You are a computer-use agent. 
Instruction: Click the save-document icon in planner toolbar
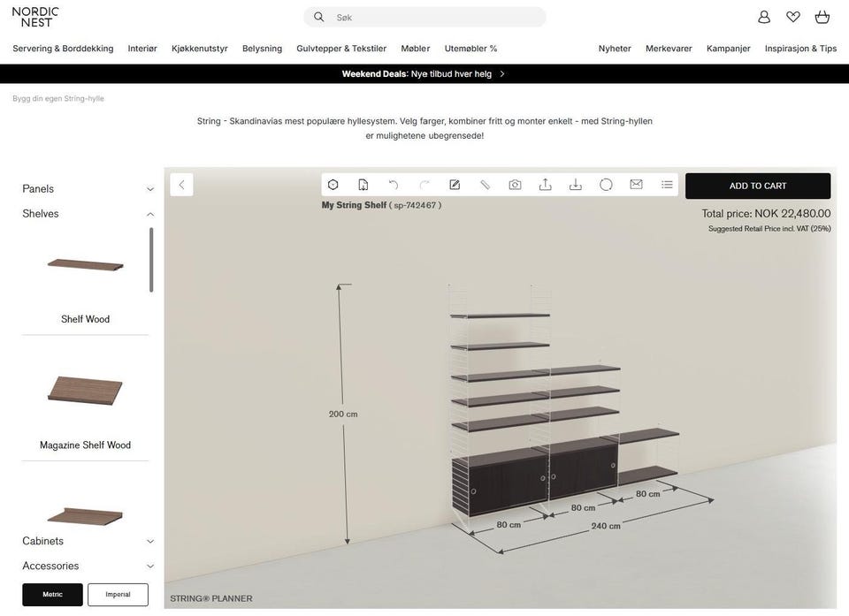363,185
